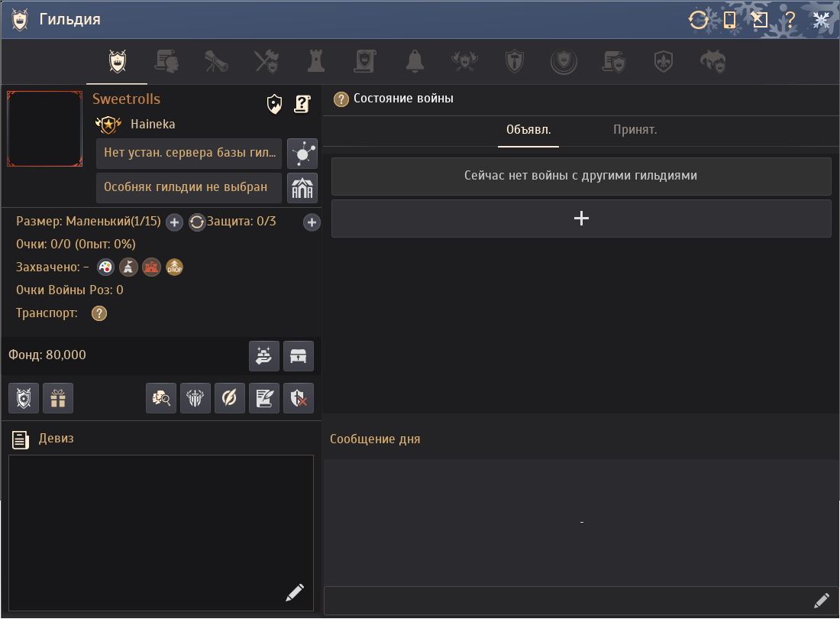The width and height of the screenshot is (840, 619).
Task: Click the DROP bonus icon
Action: coord(175,267)
